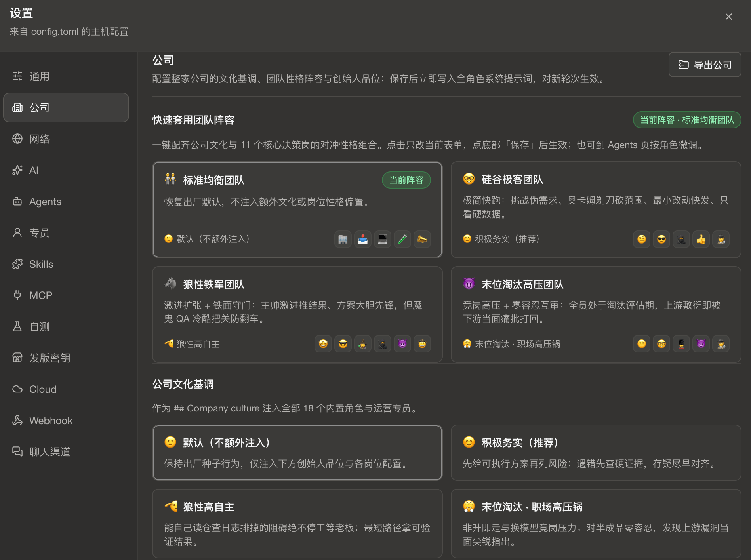This screenshot has height=560, width=751.
Task: Switch to the 专员 section
Action: (66, 233)
